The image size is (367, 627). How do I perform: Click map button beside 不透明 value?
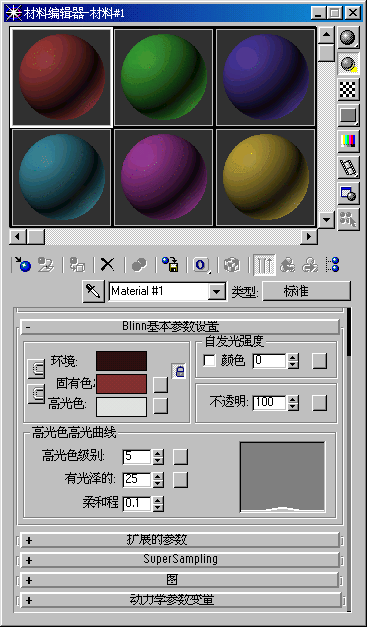pos(319,403)
